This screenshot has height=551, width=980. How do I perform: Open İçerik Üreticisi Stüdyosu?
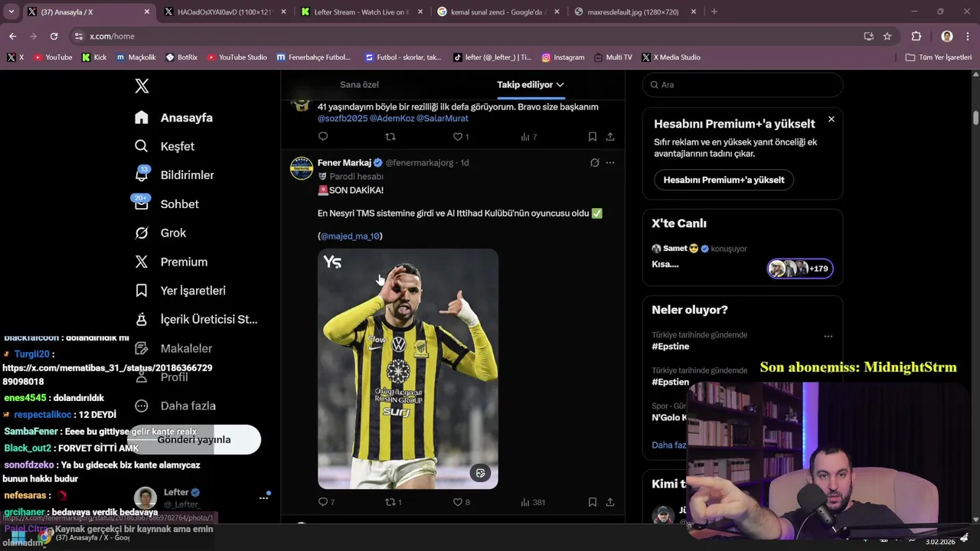(x=196, y=319)
